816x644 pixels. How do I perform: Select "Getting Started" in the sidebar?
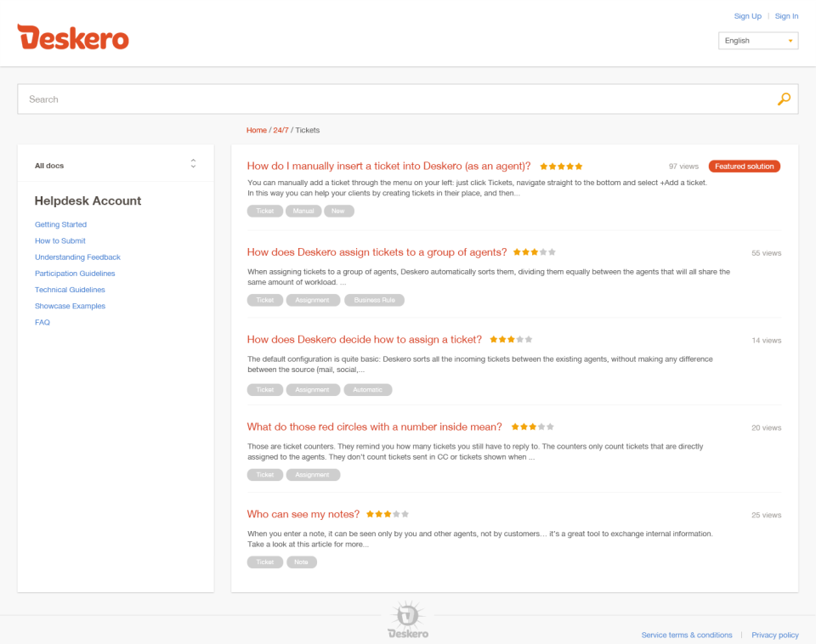[x=60, y=224]
